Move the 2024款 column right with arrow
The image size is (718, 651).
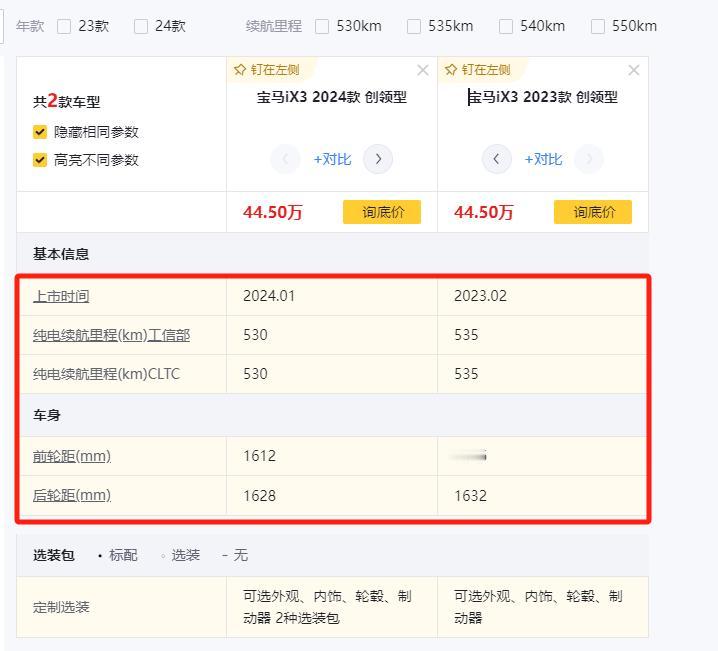(378, 159)
